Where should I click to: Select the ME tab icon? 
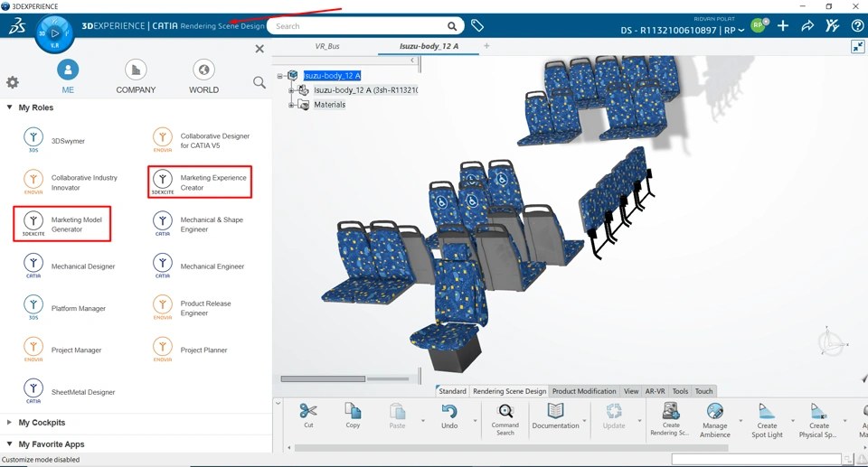68,70
